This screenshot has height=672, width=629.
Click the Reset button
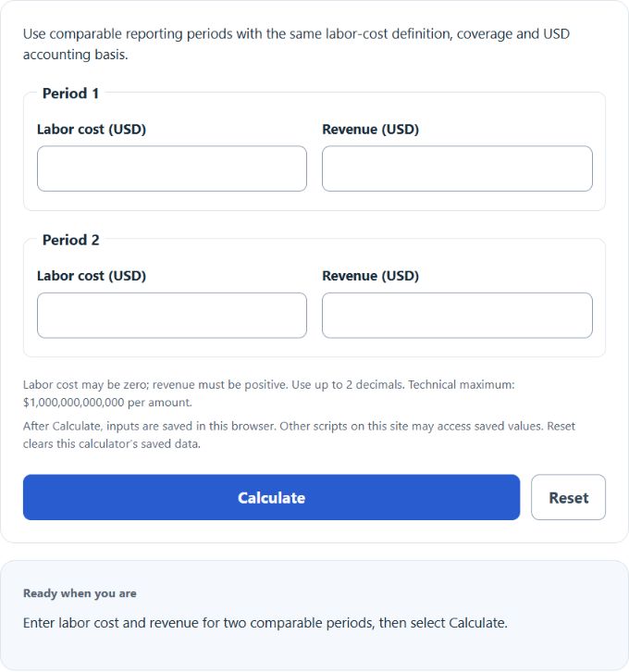[568, 497]
